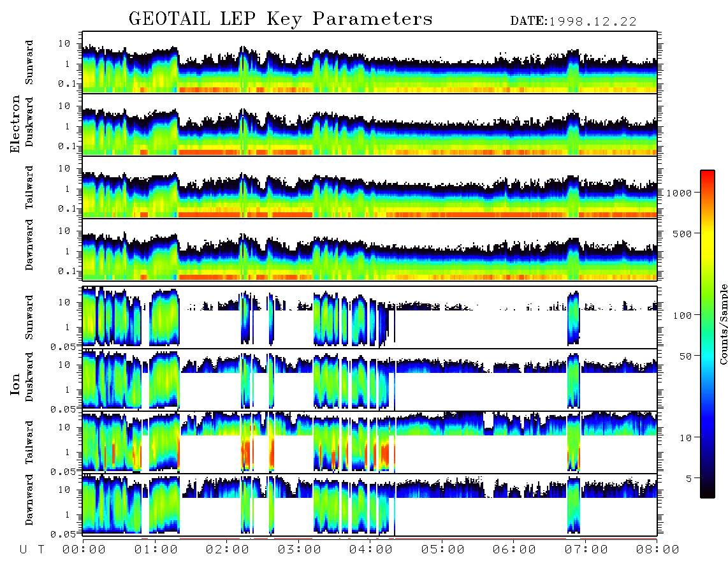Click the 0.05 tick of Ion Tailward axis

coord(62,472)
